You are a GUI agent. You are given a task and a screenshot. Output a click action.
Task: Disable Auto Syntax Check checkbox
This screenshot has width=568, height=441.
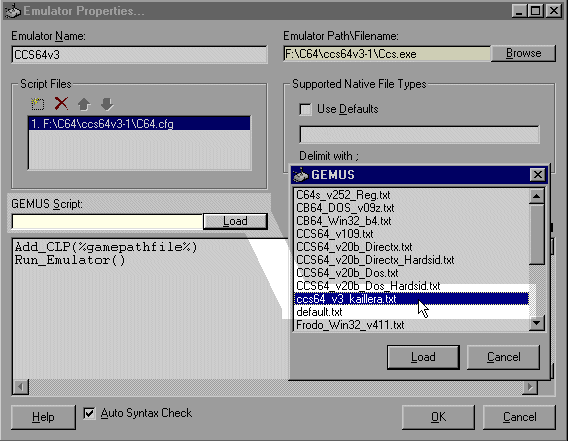89,413
